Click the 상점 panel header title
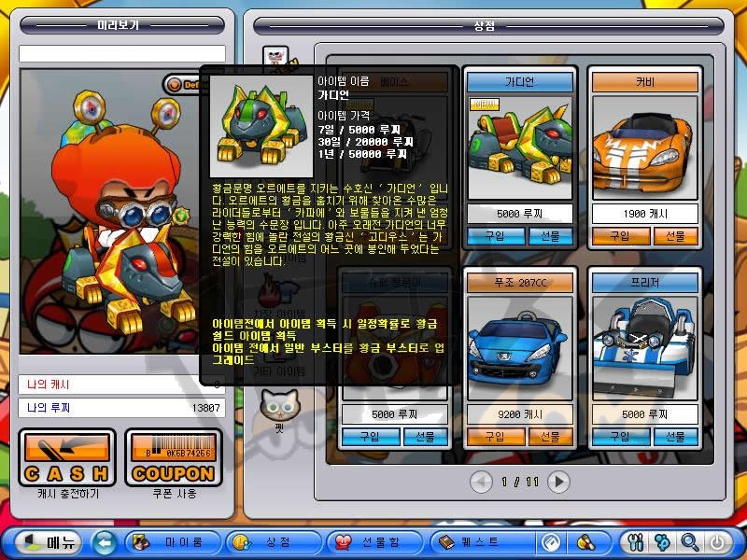Screen dimensions: 747x560 pyautogui.click(x=484, y=26)
